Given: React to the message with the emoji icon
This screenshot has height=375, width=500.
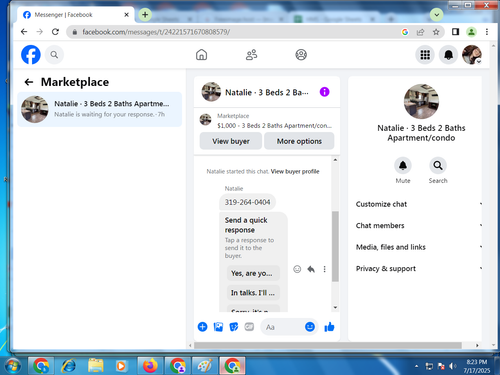Looking at the screenshot, I should (x=297, y=269).
